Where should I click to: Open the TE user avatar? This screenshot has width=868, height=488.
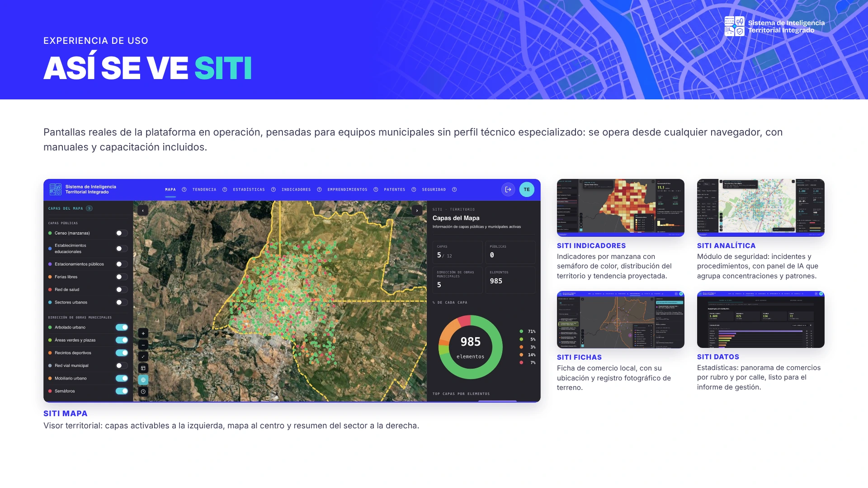527,190
